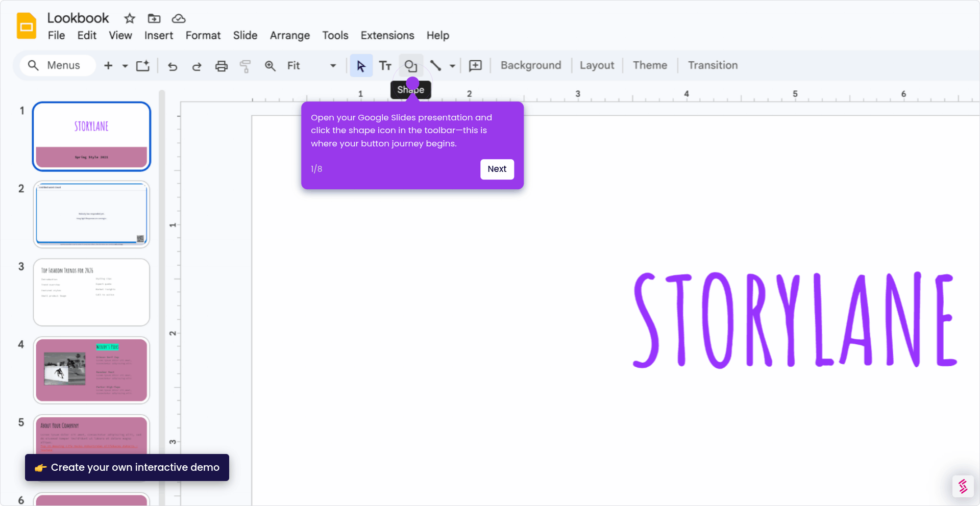This screenshot has width=980, height=506.
Task: Open the Help menu
Action: click(438, 36)
